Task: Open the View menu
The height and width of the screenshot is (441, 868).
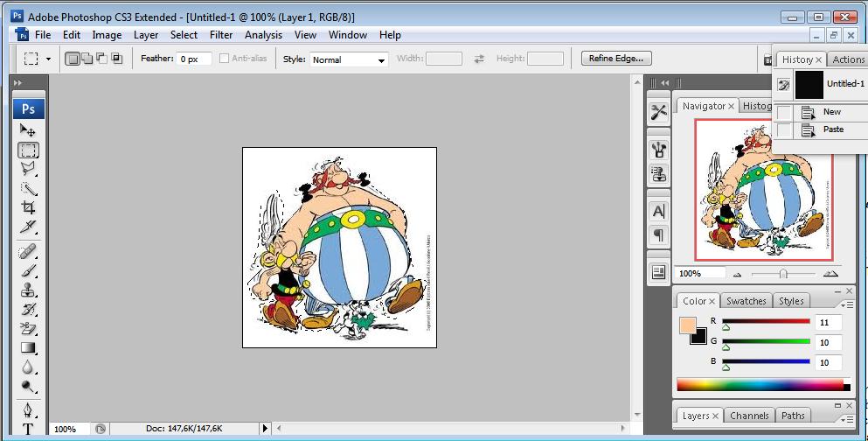Action: [x=305, y=34]
